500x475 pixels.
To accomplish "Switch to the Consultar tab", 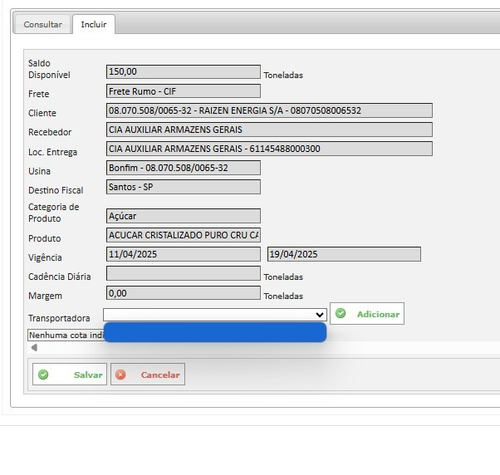I will [x=43, y=24].
